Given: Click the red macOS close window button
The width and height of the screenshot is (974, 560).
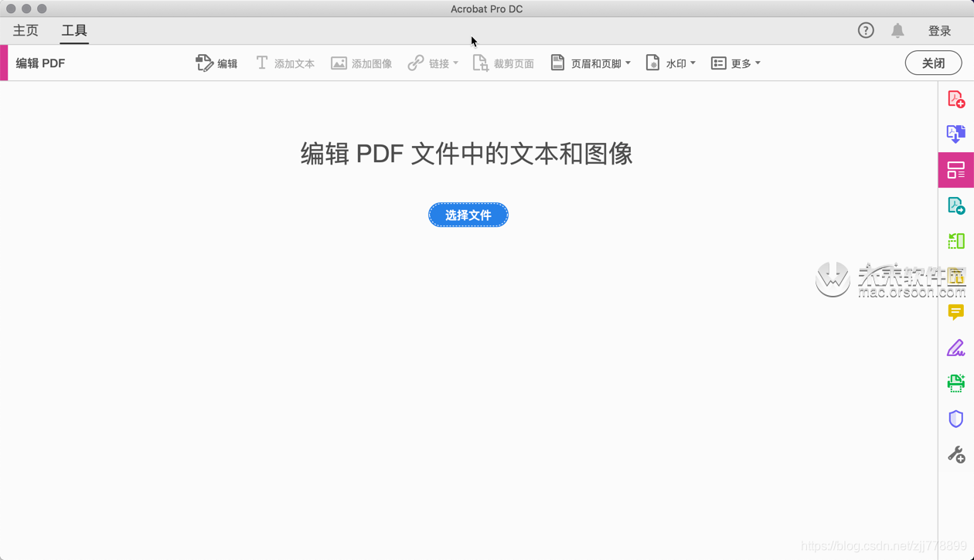Looking at the screenshot, I should coord(11,8).
